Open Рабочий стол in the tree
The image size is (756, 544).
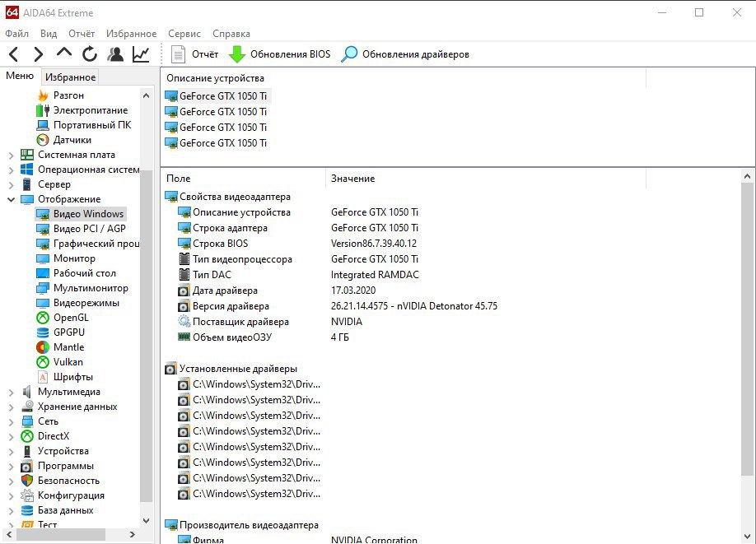pos(77,273)
